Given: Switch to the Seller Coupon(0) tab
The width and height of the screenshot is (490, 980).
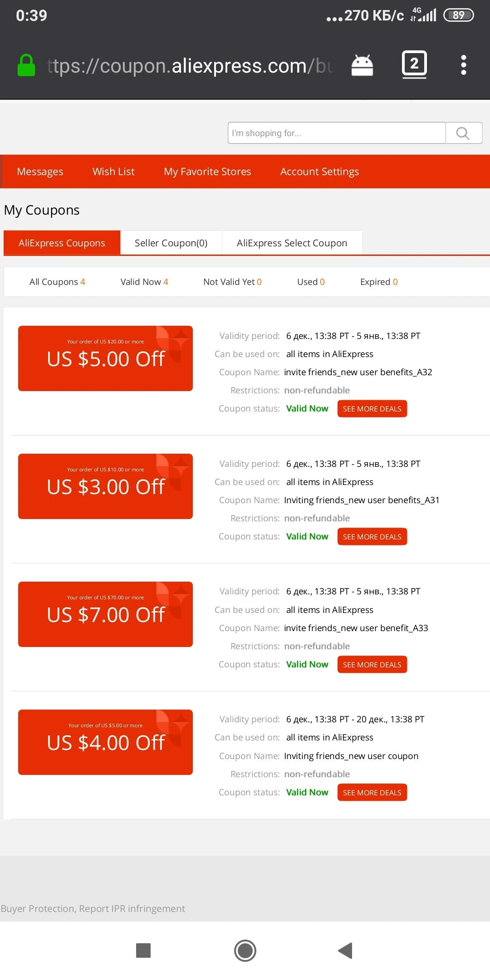Looking at the screenshot, I should coord(171,243).
